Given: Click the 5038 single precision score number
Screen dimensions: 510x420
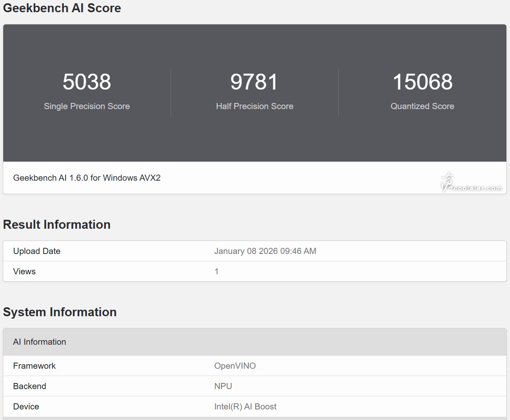Looking at the screenshot, I should [87, 82].
